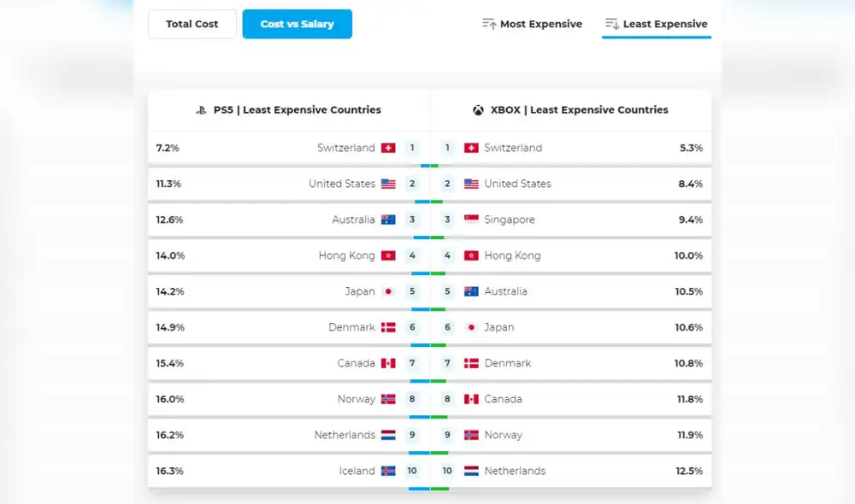The width and height of the screenshot is (855, 504).
Task: Click the Canada flag in Xbox column
Action: [471, 399]
